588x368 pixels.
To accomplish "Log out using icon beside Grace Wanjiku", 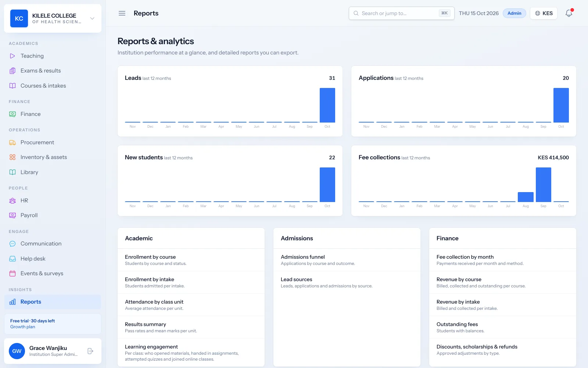I will pos(90,351).
